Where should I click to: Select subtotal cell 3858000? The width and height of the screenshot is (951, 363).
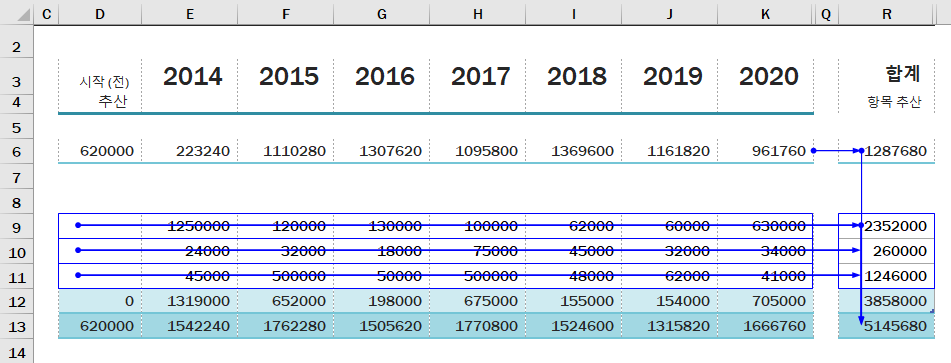887,301
